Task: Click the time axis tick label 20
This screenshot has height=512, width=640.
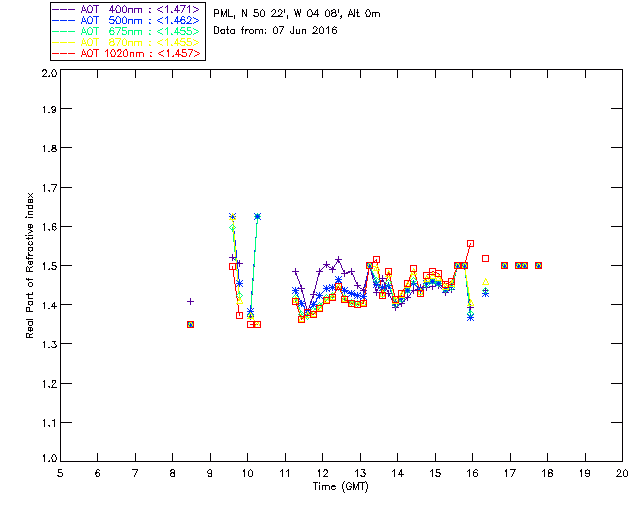Action: (622, 473)
